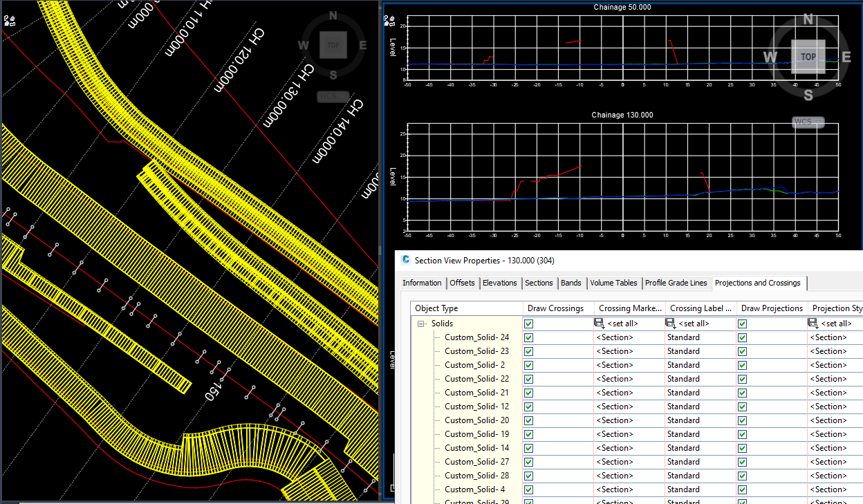Click the Projection Style column header
863x504 pixels.
[x=835, y=308]
